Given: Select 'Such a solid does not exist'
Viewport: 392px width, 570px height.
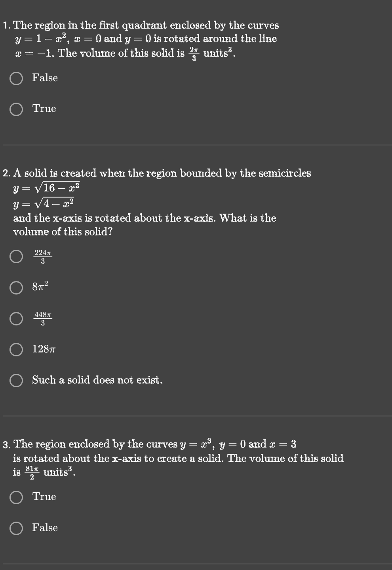Looking at the screenshot, I should click(17, 381).
